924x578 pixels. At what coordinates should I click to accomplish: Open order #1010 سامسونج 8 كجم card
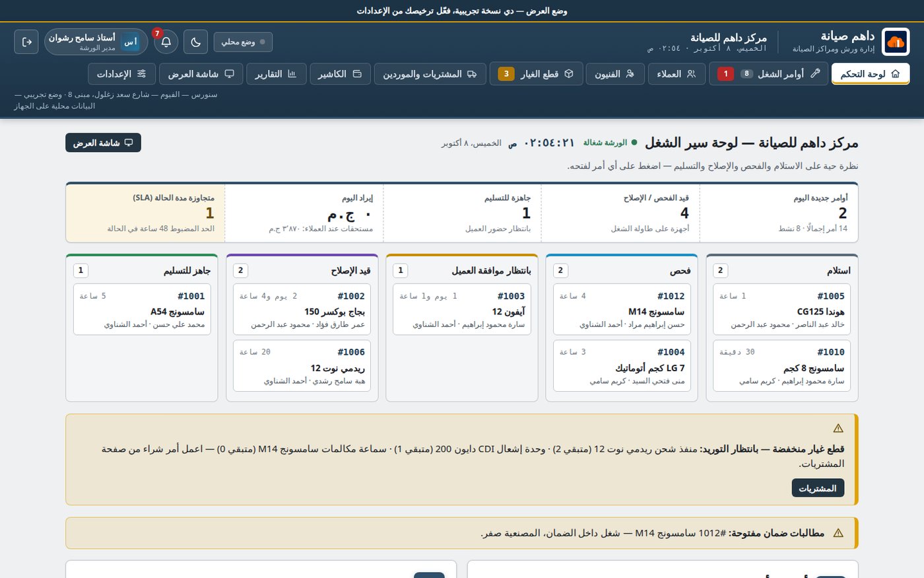[782, 365]
